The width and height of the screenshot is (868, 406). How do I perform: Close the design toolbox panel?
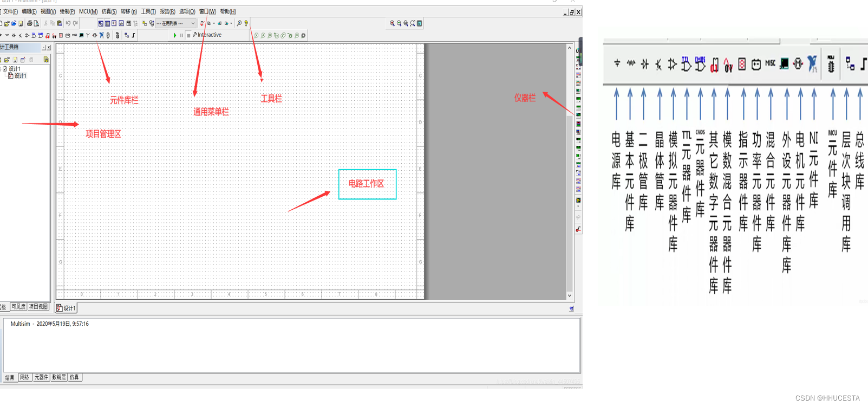[x=48, y=48]
